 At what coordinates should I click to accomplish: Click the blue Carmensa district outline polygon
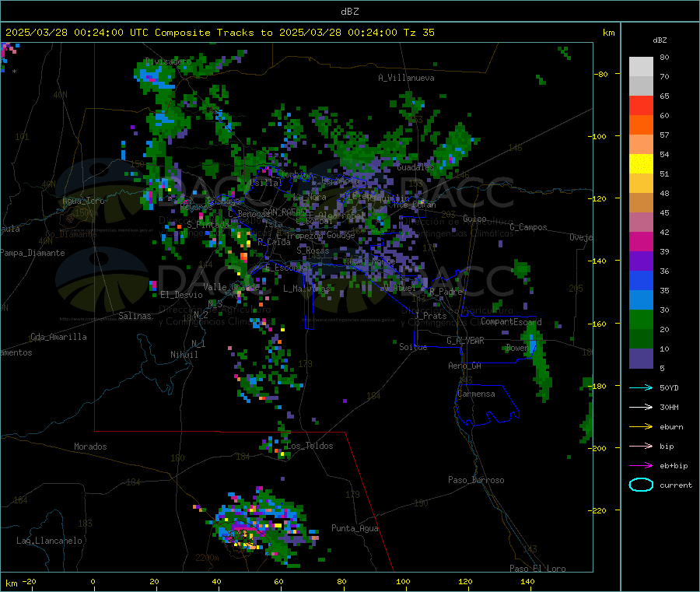pos(487,405)
